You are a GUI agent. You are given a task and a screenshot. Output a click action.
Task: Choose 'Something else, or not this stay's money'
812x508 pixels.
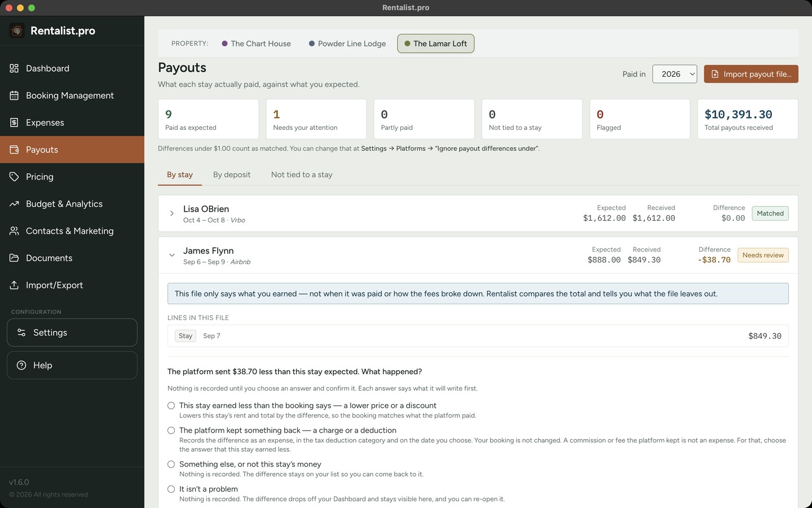coord(171,465)
